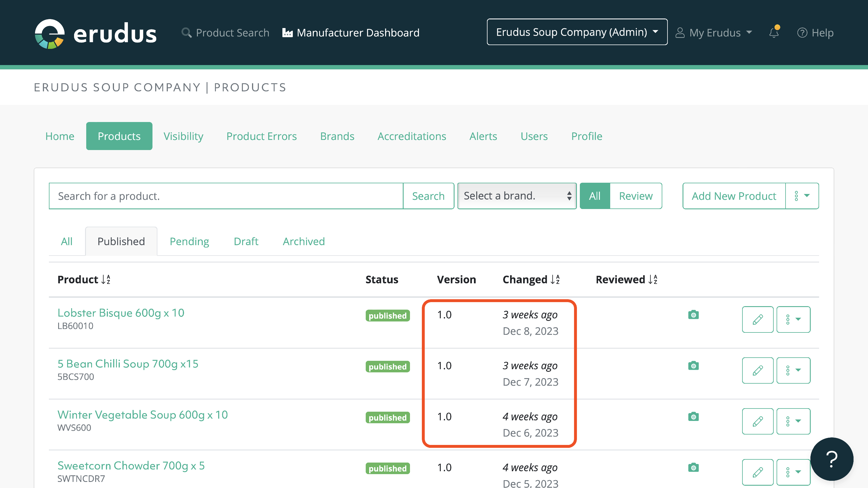868x488 pixels.
Task: Expand more actions for Winter Vegetable Soup row
Action: [794, 421]
